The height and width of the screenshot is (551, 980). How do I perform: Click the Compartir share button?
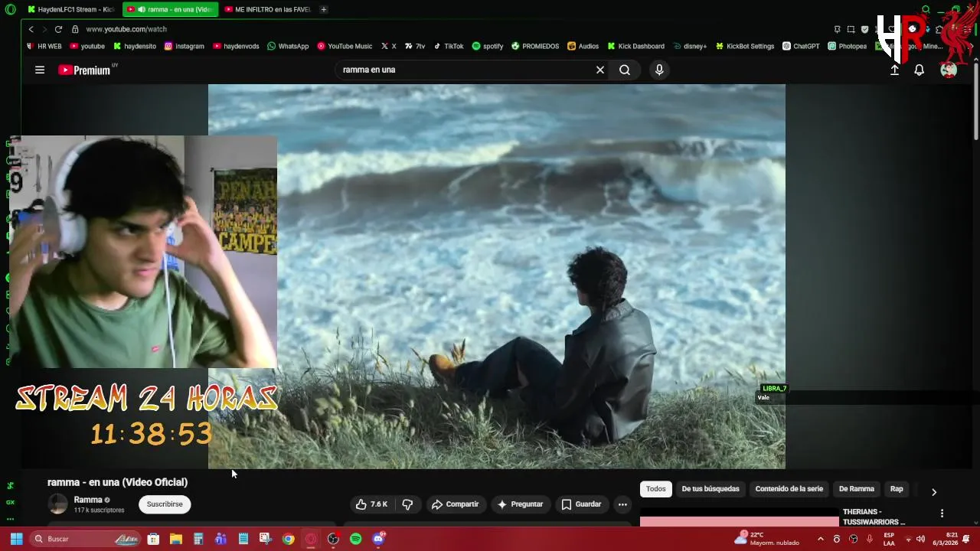click(x=455, y=504)
